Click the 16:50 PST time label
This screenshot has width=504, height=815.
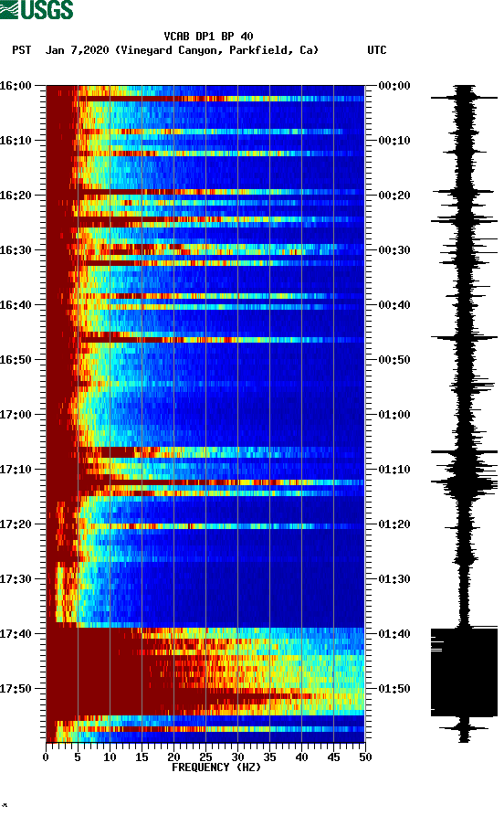point(16,360)
